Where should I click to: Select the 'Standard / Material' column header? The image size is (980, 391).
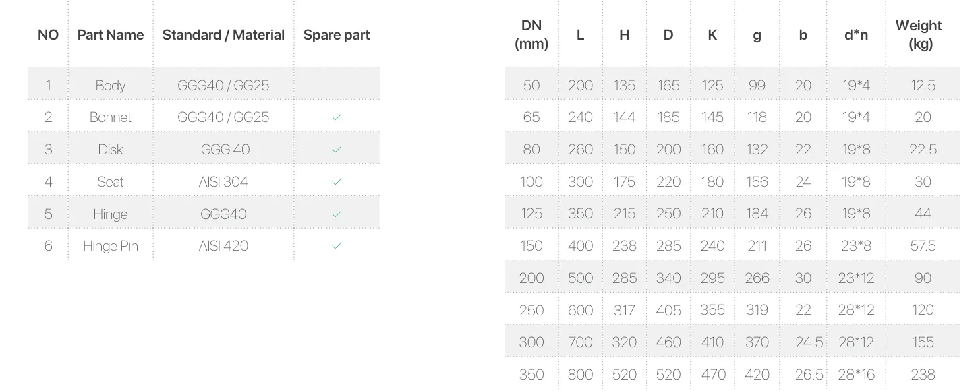pos(223,35)
